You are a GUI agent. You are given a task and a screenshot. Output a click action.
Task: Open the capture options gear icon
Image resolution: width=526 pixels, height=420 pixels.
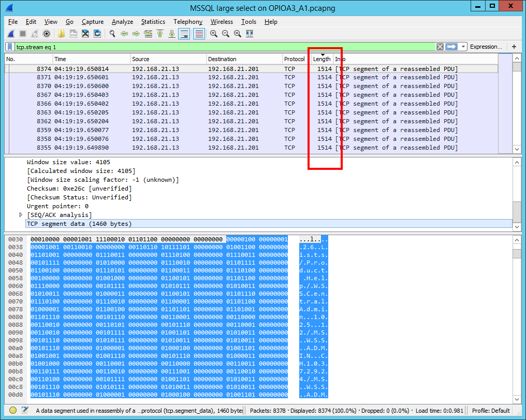tap(47, 34)
